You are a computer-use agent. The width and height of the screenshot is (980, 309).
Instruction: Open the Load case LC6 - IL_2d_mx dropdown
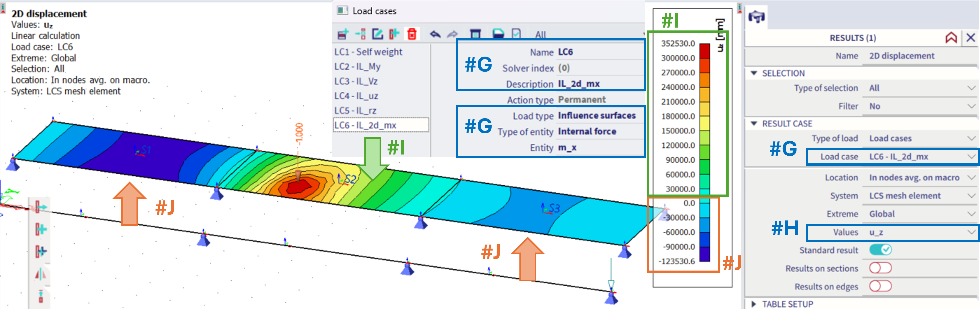(921, 157)
